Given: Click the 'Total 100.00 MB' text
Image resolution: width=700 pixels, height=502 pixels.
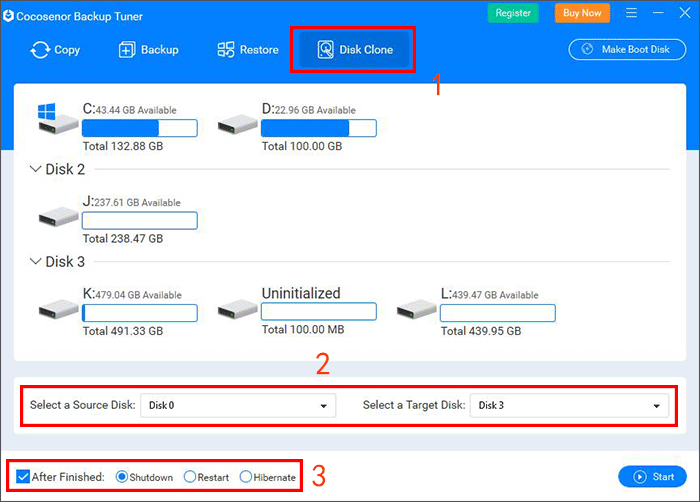Looking at the screenshot, I should [x=303, y=330].
